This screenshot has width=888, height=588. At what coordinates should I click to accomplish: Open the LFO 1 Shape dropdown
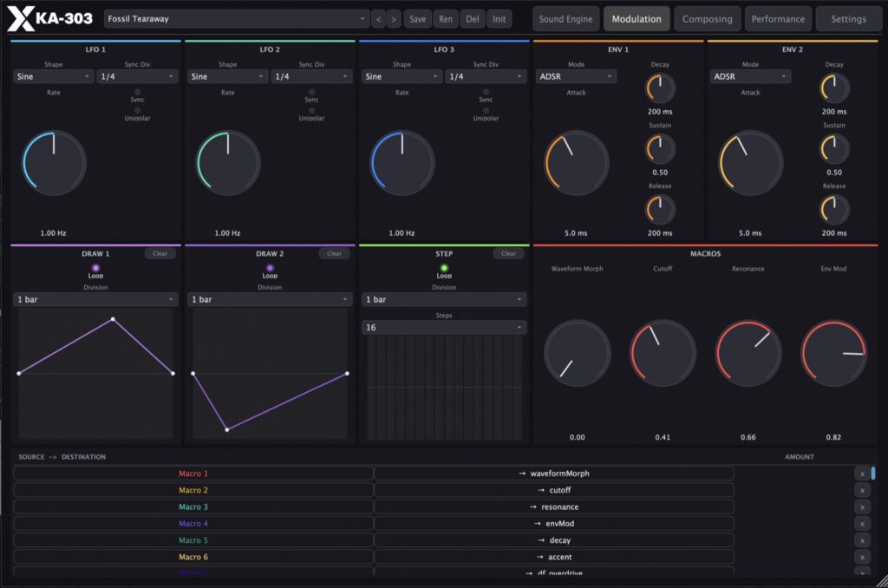point(53,76)
